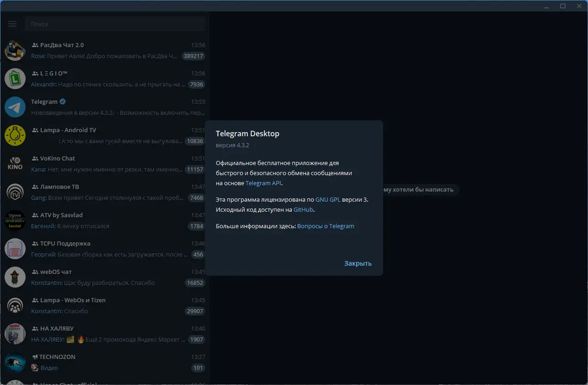Click the group icon beside РасДва Чат 2.0

click(35, 45)
